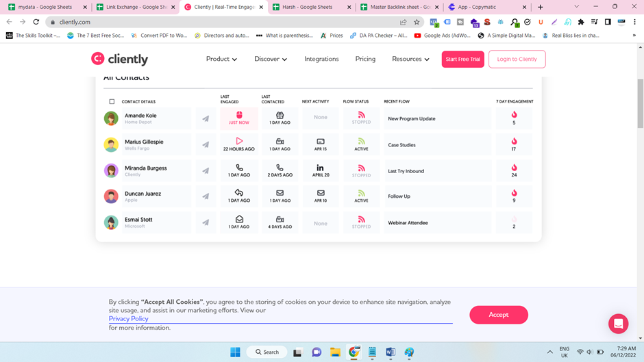644x362 pixels.
Task: Click paper plane icon in Amande Kole row
Action: click(x=206, y=118)
